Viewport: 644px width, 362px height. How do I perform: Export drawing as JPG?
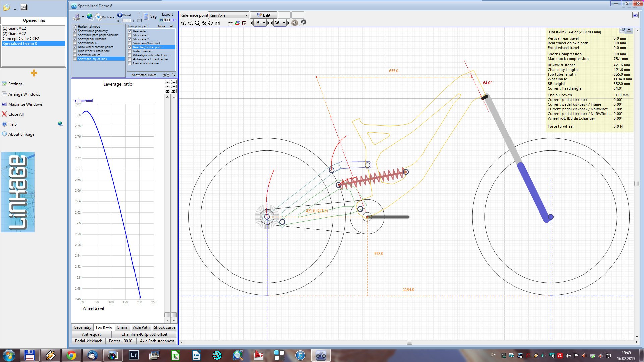click(x=161, y=20)
